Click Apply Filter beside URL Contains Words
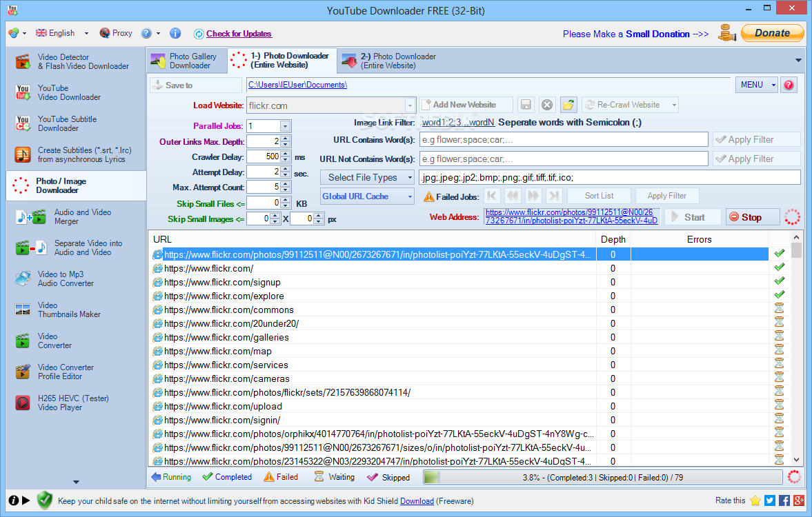 tap(756, 140)
